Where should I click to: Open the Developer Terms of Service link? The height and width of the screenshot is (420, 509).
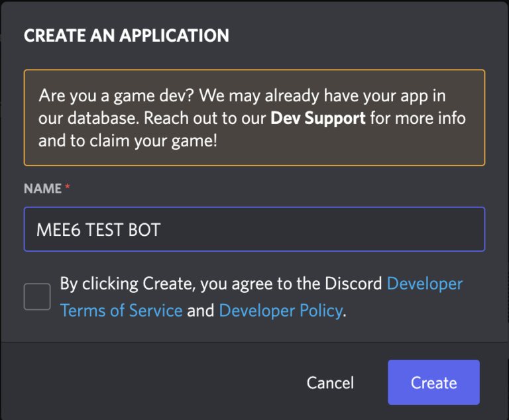pos(424,284)
